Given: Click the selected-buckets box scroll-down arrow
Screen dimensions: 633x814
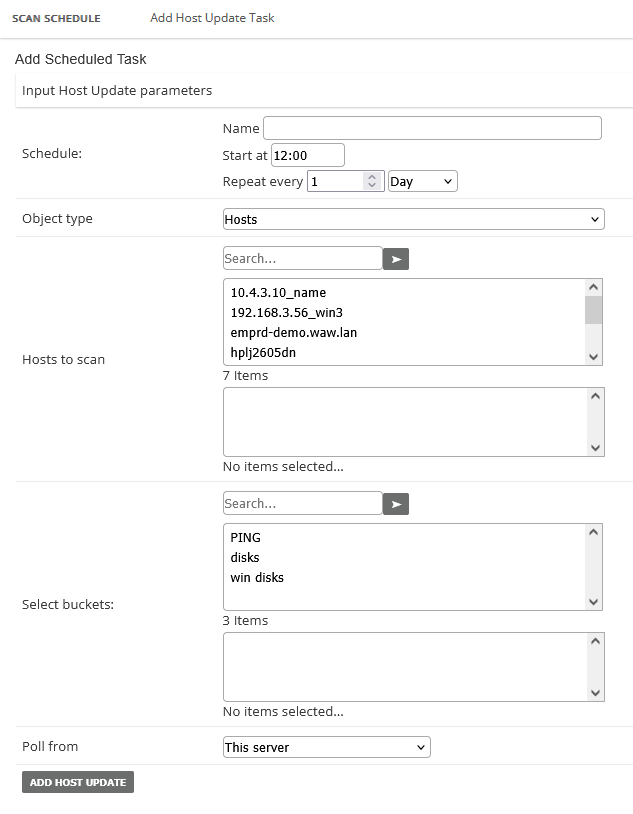Looking at the screenshot, I should coord(594,693).
